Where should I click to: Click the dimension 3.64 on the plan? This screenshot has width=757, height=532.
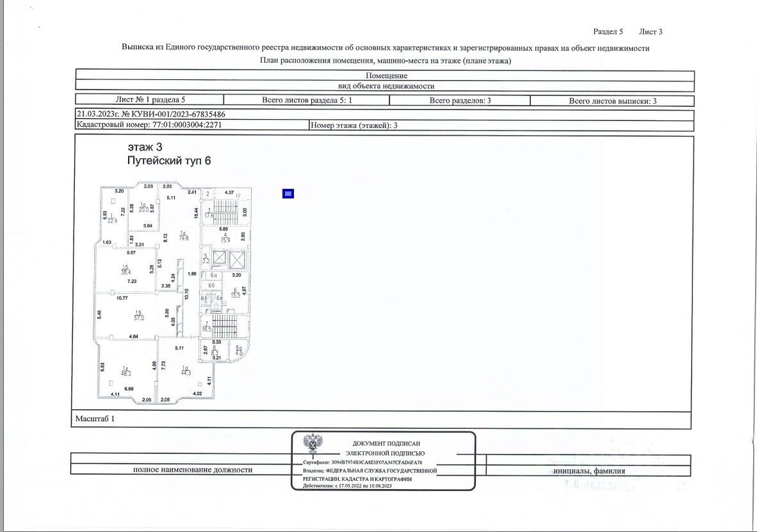pos(148,226)
